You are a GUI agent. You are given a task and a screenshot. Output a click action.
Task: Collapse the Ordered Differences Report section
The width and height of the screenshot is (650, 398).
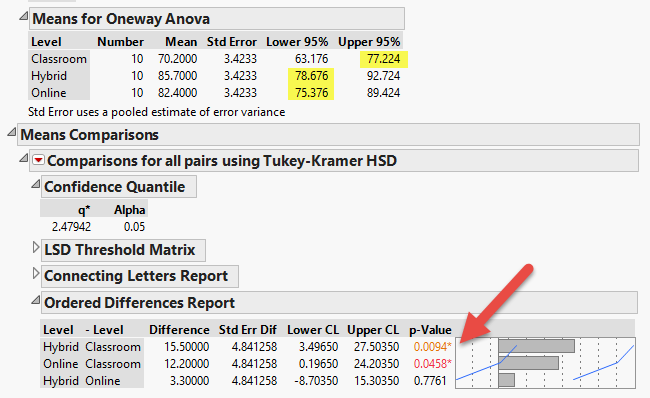point(36,300)
